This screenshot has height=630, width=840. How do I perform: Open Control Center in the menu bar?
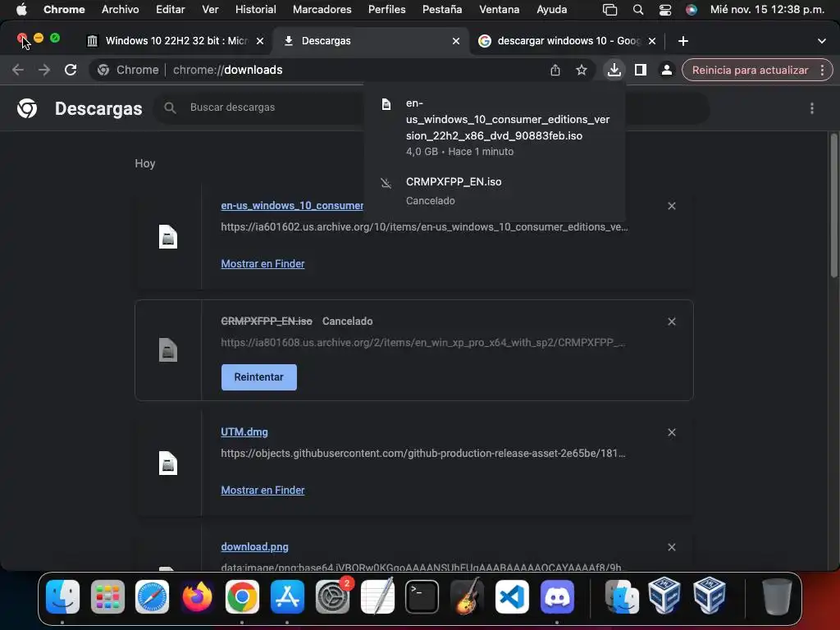click(x=664, y=9)
